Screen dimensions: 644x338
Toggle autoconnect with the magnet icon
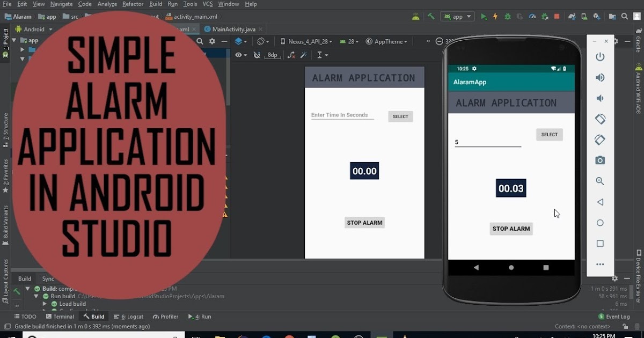pyautogui.click(x=257, y=54)
